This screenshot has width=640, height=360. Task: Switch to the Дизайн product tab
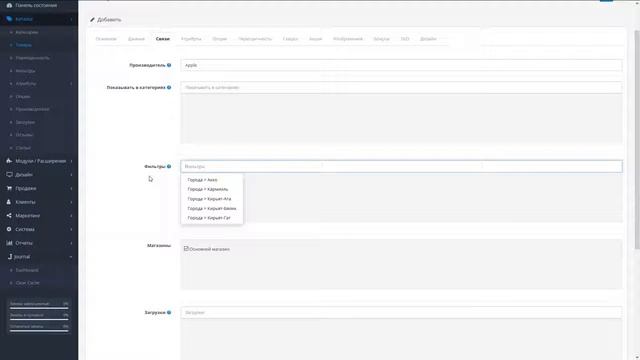pyautogui.click(x=428, y=39)
